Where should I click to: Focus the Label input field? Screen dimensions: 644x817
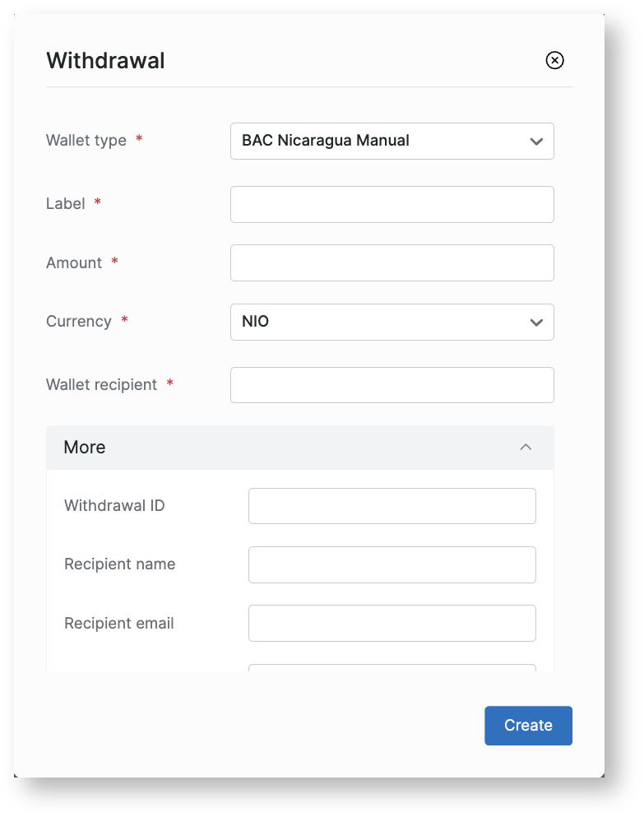point(391,204)
